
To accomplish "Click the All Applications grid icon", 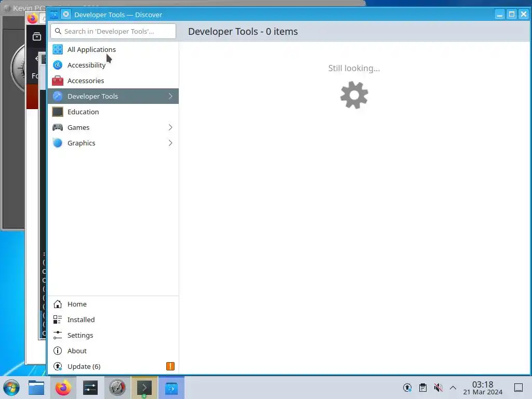I will pos(58,49).
